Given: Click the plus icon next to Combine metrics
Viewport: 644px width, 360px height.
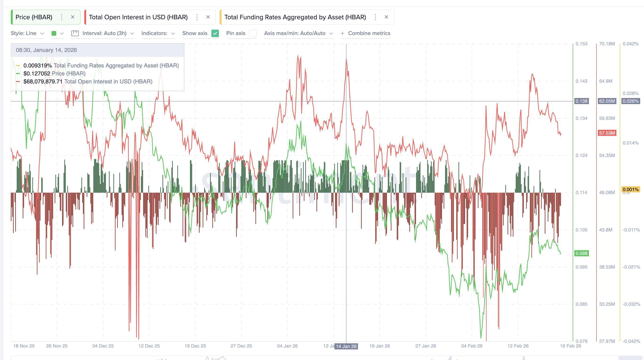Looking at the screenshot, I should point(342,33).
